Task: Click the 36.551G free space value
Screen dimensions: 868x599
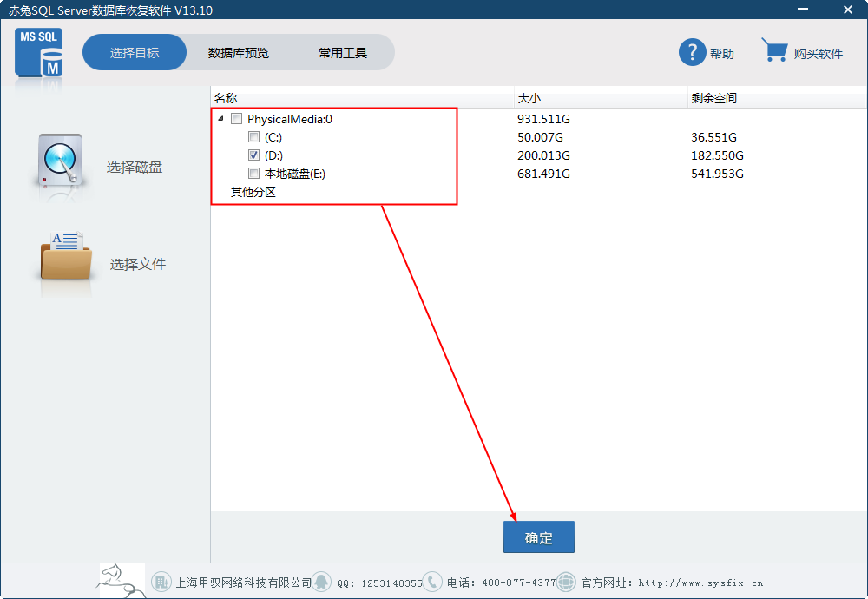Action: [713, 137]
